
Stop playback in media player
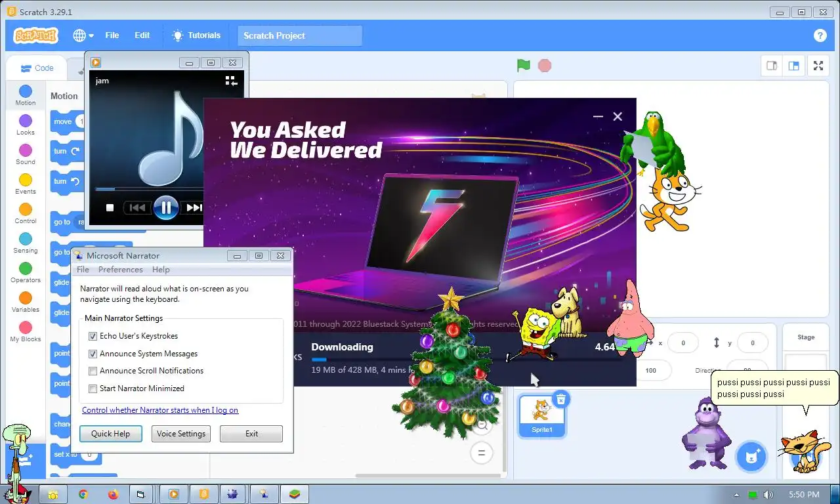pyautogui.click(x=110, y=207)
